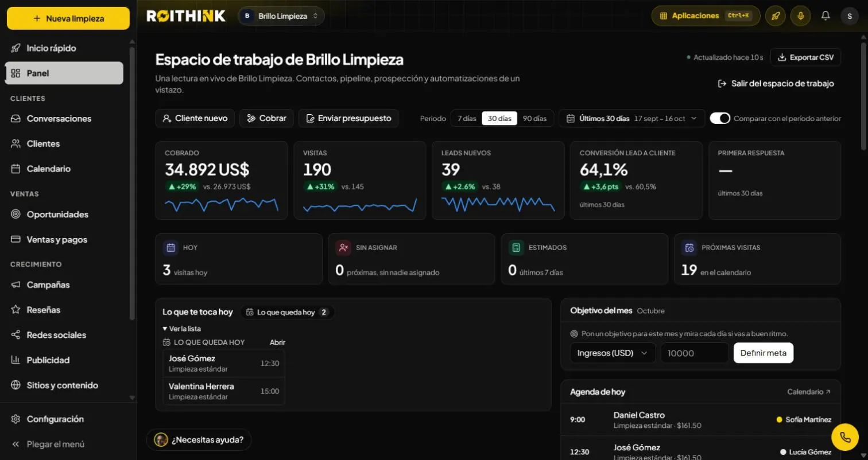The height and width of the screenshot is (460, 868).
Task: Go to Redes sociales
Action: pos(64,335)
